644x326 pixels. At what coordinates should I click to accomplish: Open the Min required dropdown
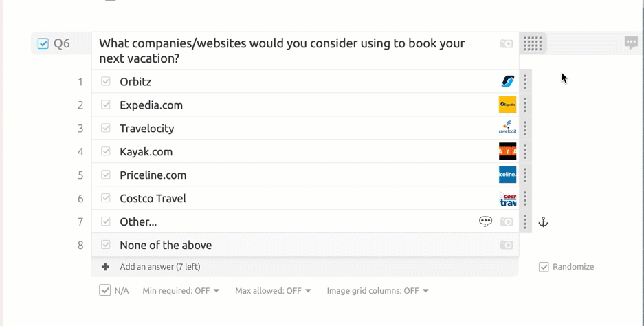[181, 291]
